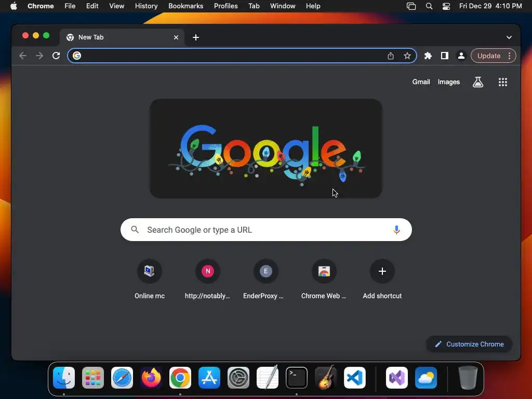Open the Profiles menu
Image resolution: width=532 pixels, height=399 pixels.
point(225,6)
